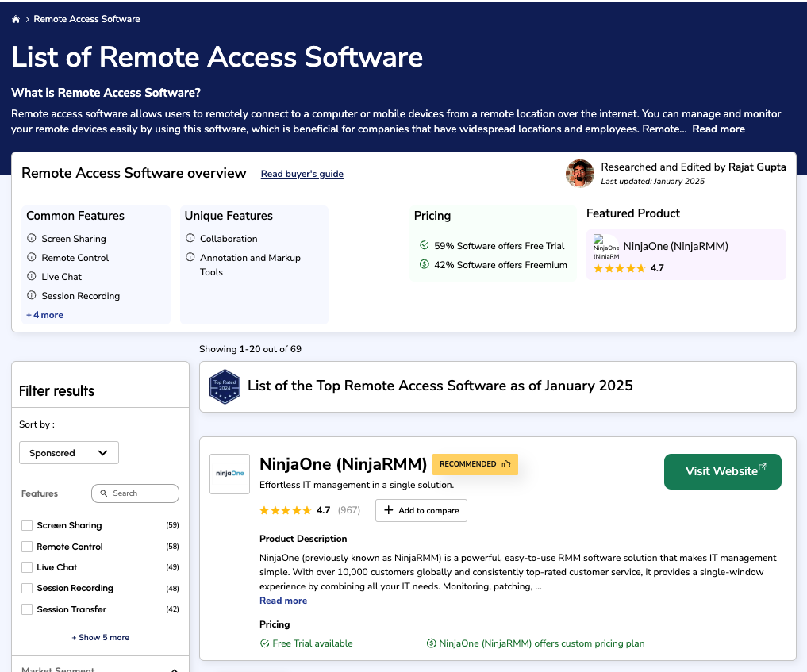
Task: Click 'Showing 1-20 out of 69' text
Action: pyautogui.click(x=250, y=349)
